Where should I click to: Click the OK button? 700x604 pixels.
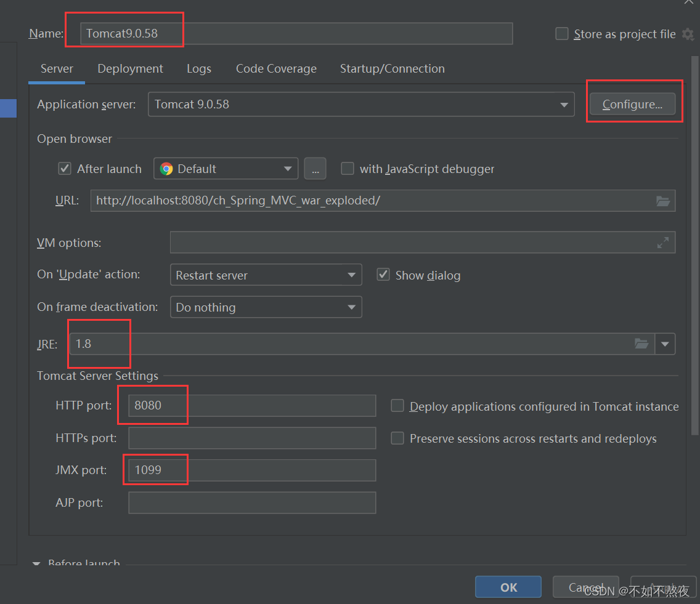coord(508,587)
